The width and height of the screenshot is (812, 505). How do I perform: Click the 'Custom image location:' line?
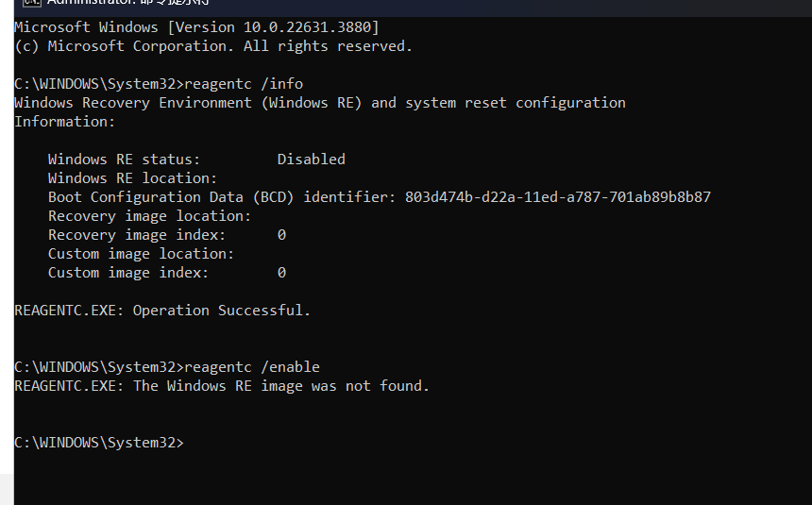click(141, 254)
